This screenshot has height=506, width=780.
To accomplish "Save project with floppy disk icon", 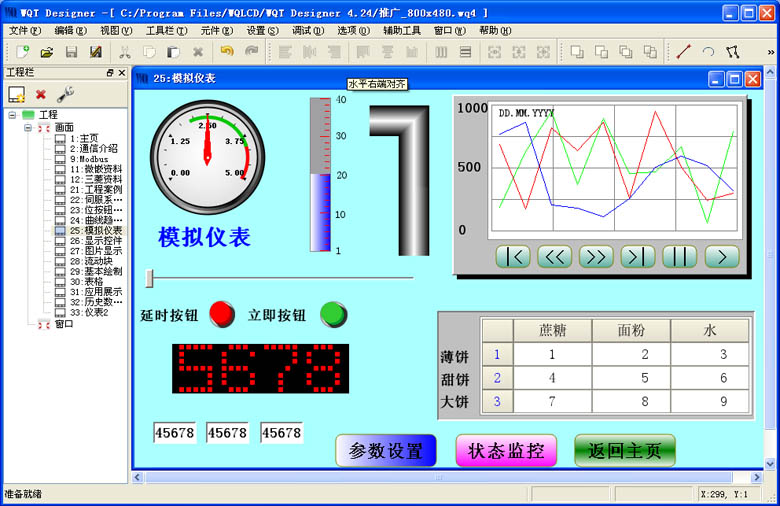I will tap(72, 52).
